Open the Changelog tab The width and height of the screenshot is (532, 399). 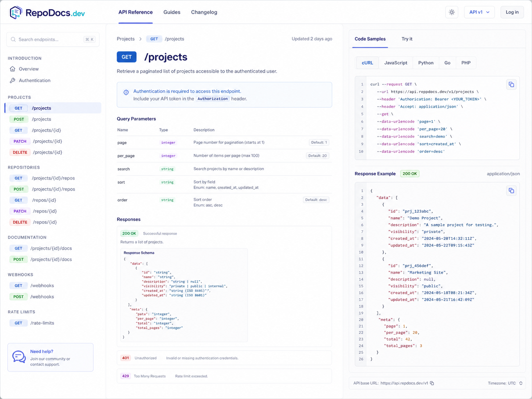pyautogui.click(x=204, y=12)
